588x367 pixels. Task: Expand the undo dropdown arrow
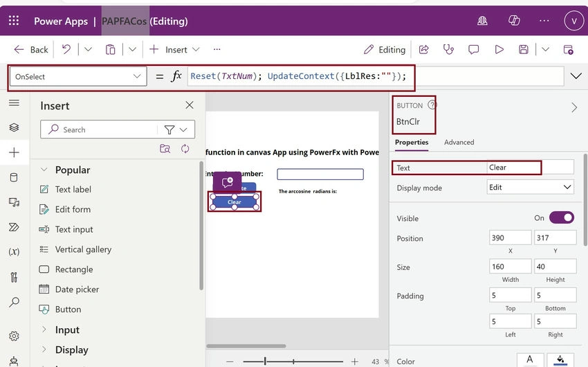coord(88,49)
